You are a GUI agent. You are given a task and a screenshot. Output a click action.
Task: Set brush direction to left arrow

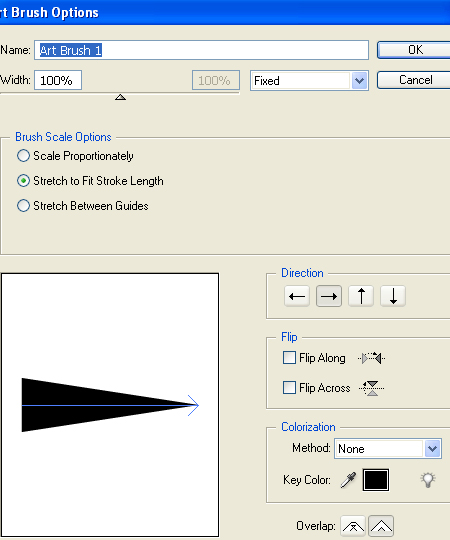pyautogui.click(x=297, y=296)
